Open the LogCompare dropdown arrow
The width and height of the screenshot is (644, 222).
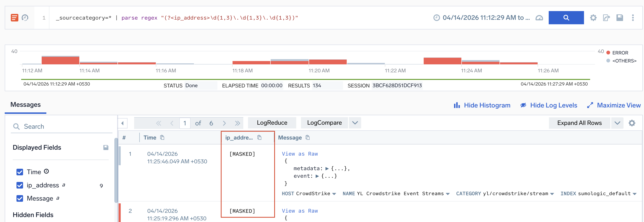click(355, 123)
